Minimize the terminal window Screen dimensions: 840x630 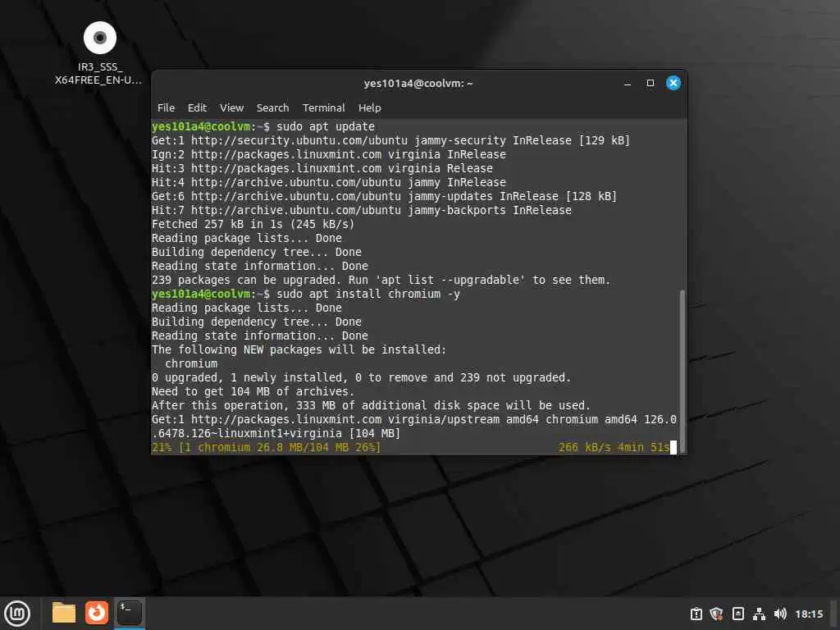click(x=628, y=84)
